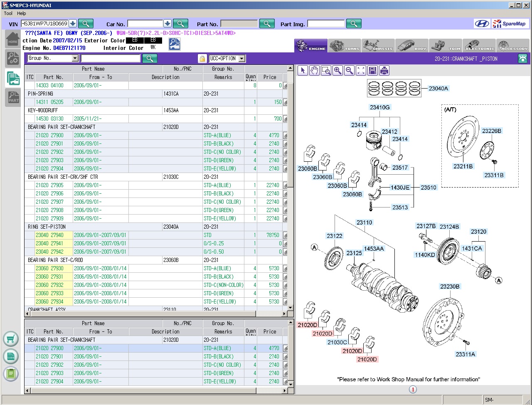Click the black exterior color swatch
Image resolution: width=532 pixels, height=405 pixels.
[135, 40]
